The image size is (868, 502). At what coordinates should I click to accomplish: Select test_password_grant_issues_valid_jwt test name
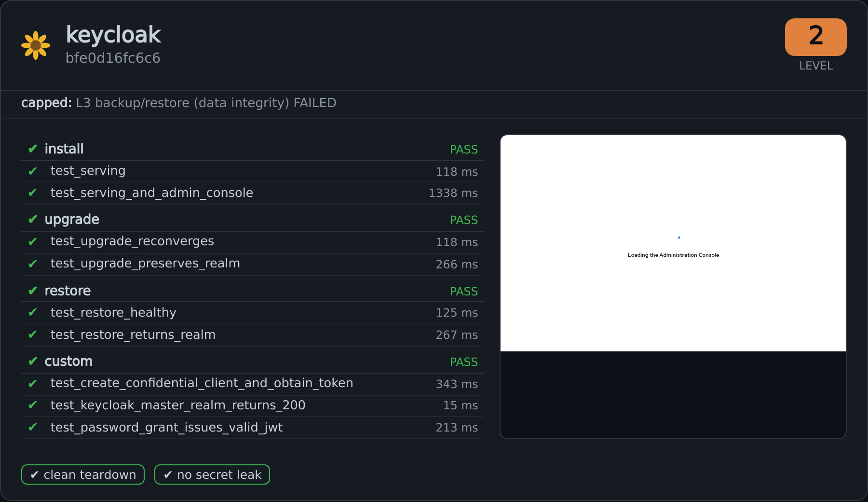pos(166,428)
